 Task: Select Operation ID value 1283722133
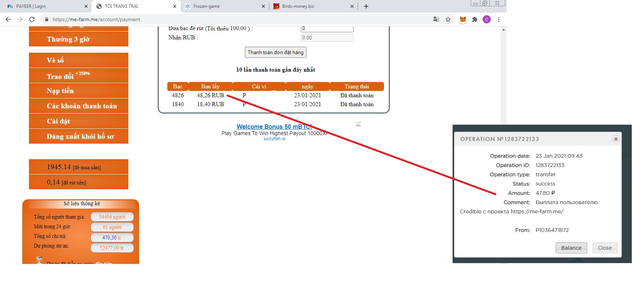click(550, 165)
